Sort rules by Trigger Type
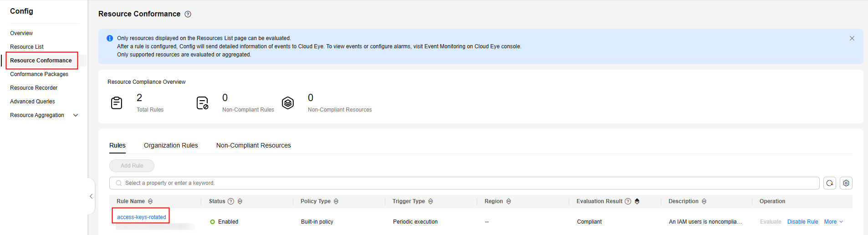 click(x=430, y=201)
